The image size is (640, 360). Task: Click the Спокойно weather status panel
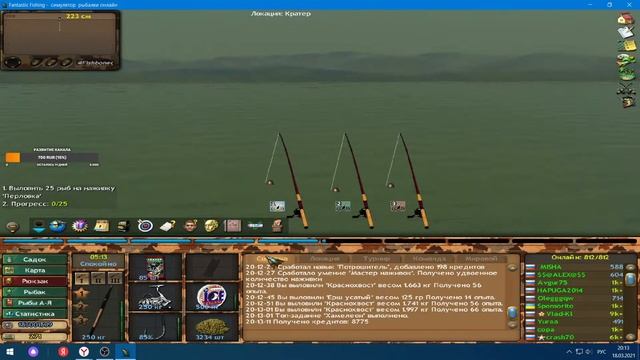98,261
